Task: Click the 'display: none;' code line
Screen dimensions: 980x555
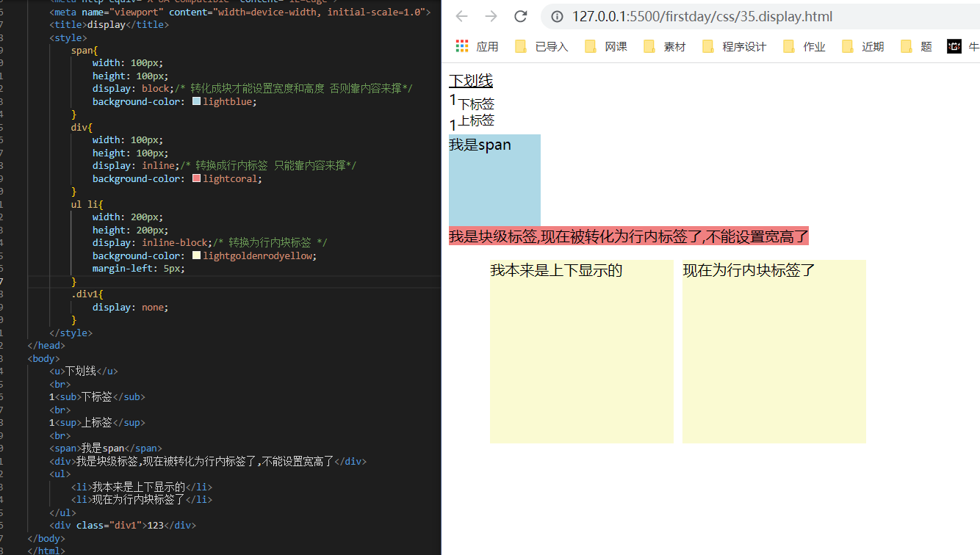Action: point(131,307)
